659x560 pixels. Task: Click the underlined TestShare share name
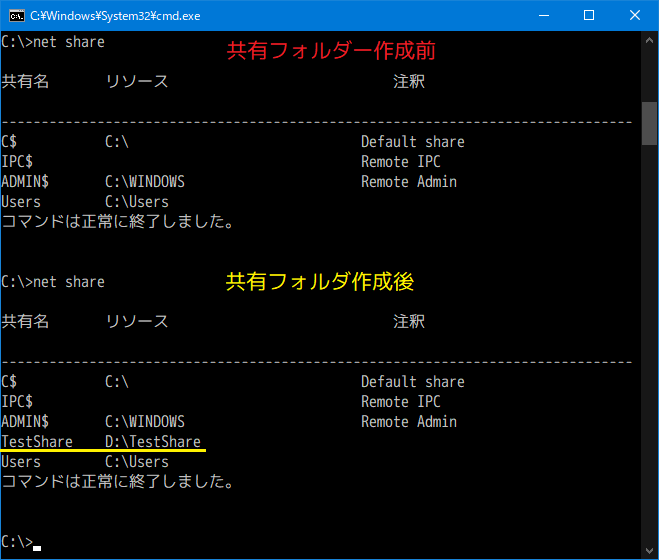point(37,442)
